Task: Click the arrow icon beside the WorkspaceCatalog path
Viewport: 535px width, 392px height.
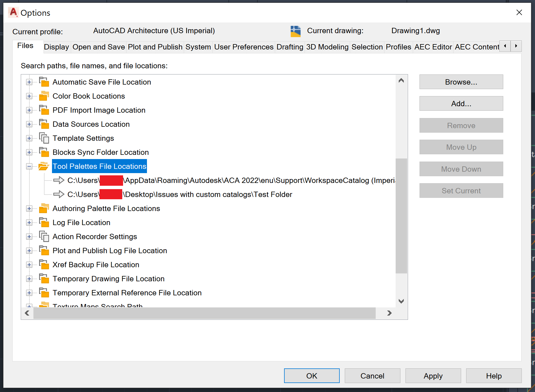Action: tap(59, 180)
